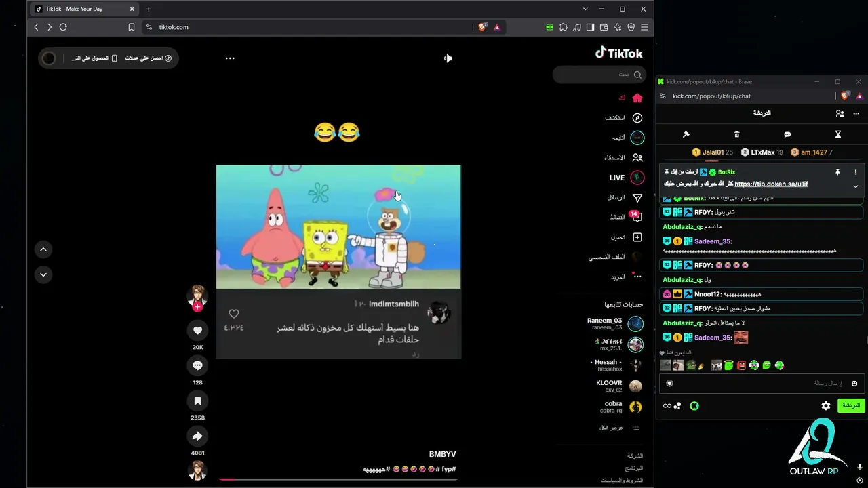Share the TikTok video with the arrow icon

tap(197, 436)
